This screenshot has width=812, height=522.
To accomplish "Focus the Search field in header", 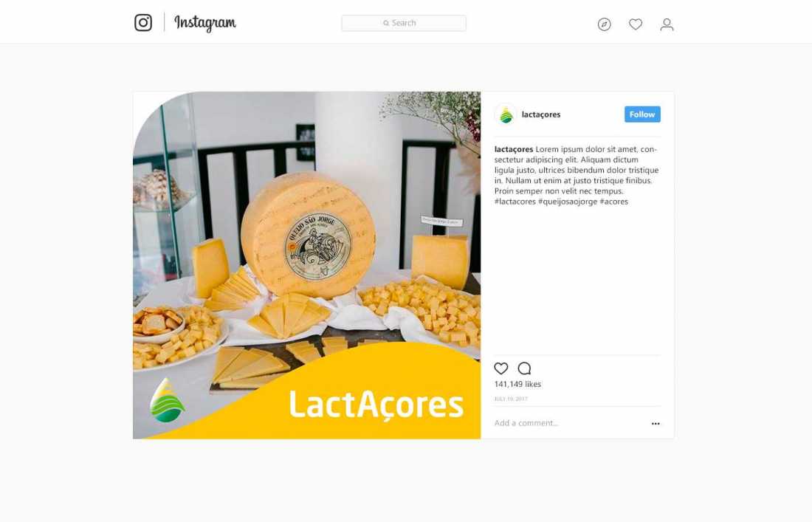I will click(x=403, y=23).
